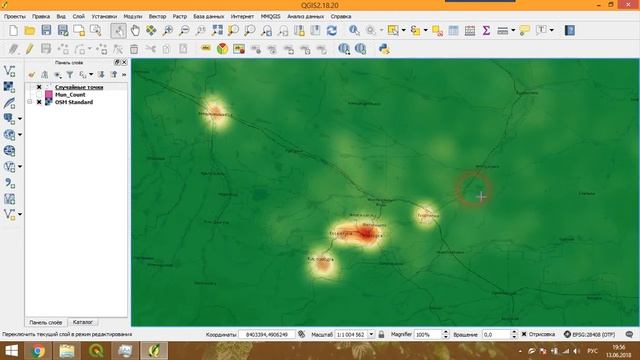Open the Слой menu
Screen dimensions: 640x360
pyautogui.click(x=78, y=16)
